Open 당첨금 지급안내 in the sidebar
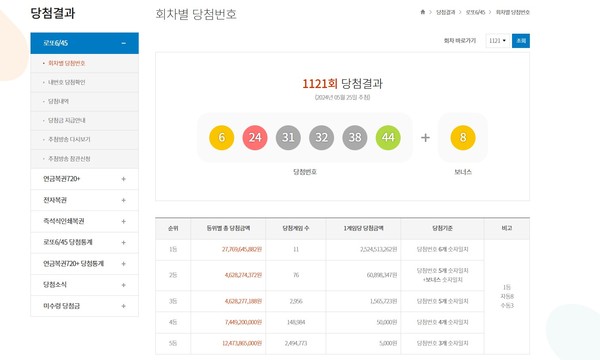The image size is (600, 360). [67, 120]
